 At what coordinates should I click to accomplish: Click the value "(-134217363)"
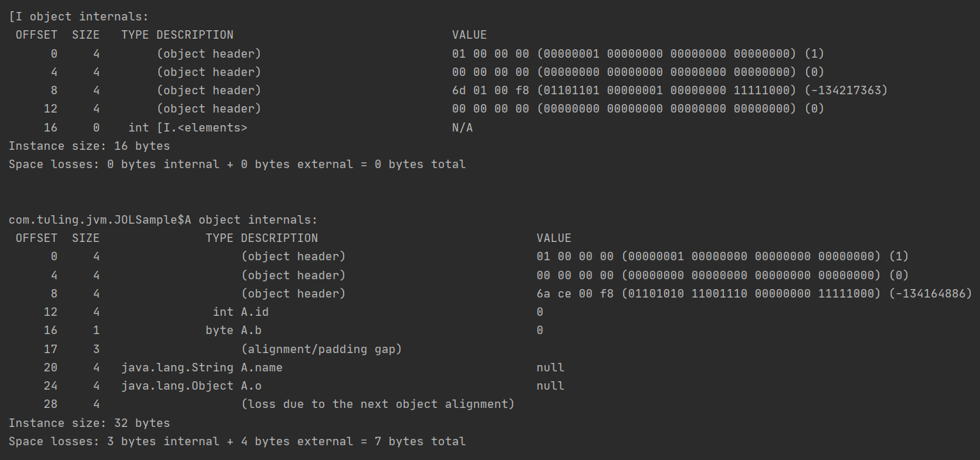846,90
